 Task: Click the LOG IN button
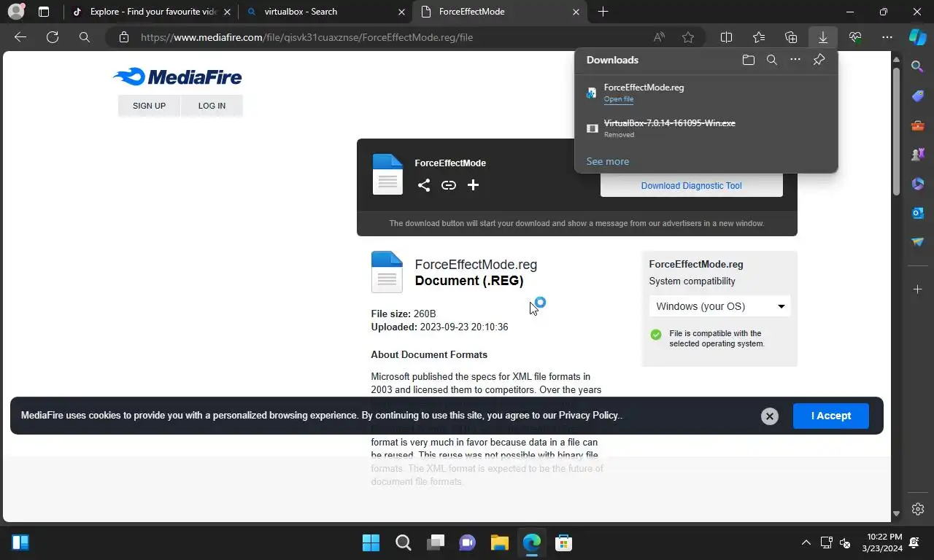[x=212, y=106]
